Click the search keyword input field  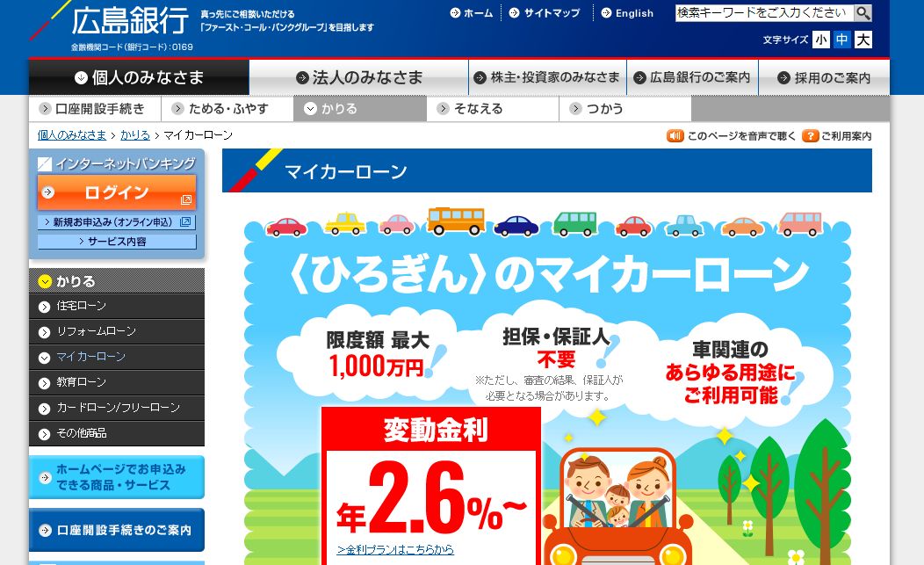(764, 12)
